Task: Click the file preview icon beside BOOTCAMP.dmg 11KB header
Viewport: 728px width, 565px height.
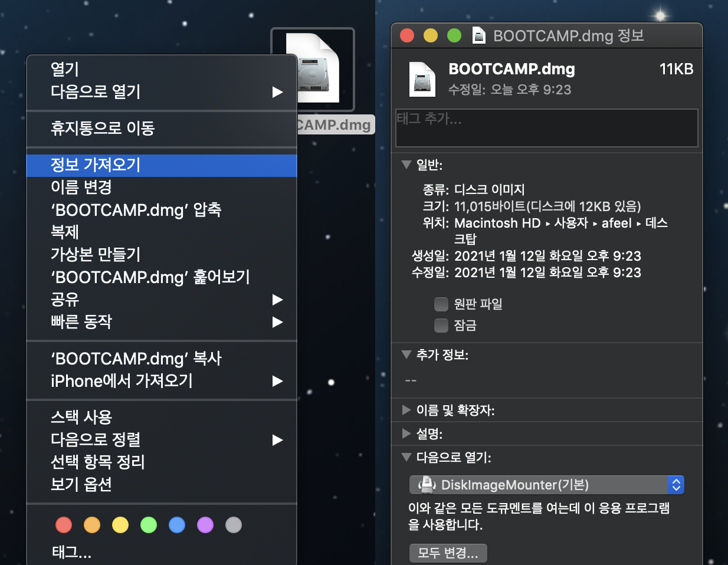Action: pos(422,79)
